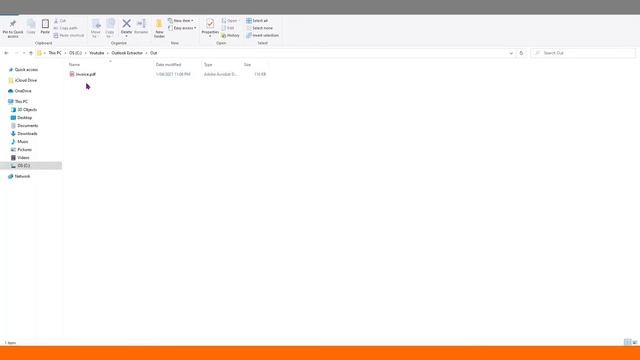Open recent locations dropdown arrow
This screenshot has width=640, height=360.
click(24, 53)
